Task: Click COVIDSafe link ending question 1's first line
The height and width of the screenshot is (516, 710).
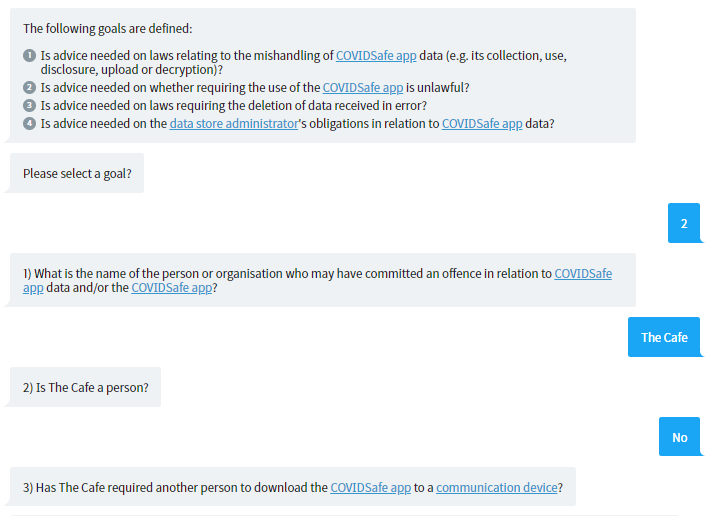Action: pyautogui.click(x=583, y=274)
